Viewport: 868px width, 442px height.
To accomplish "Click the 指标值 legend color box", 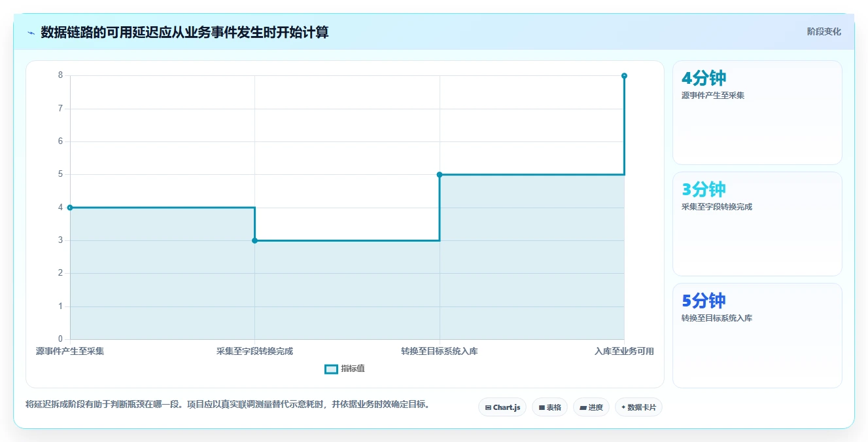I will click(331, 369).
